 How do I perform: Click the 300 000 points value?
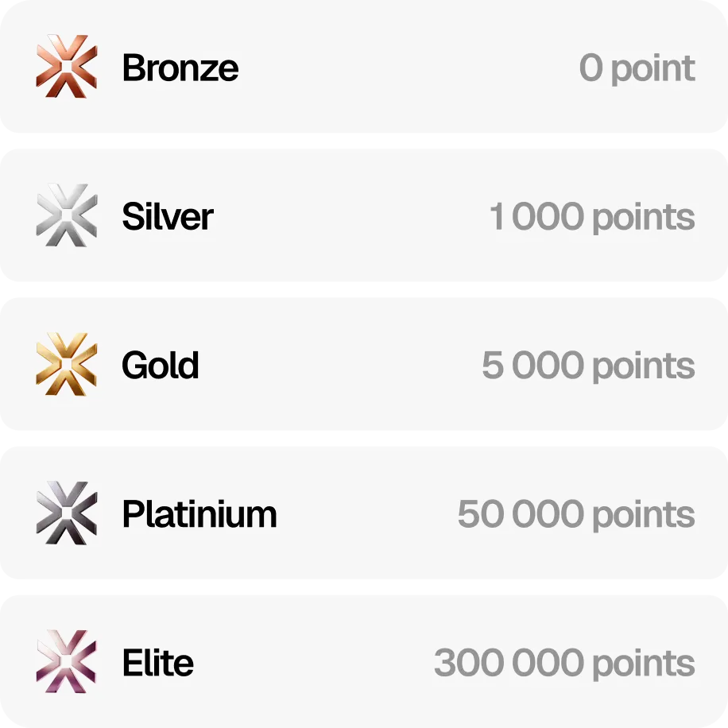(x=564, y=664)
